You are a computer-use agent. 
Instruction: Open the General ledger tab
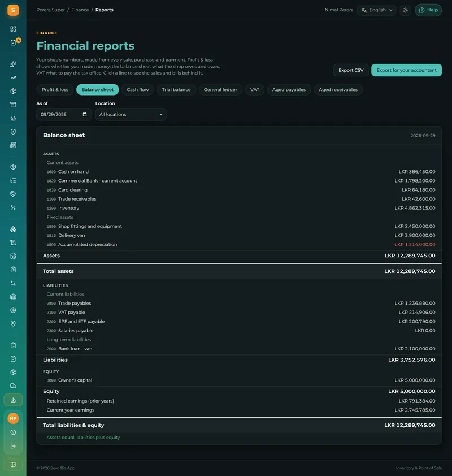tap(220, 89)
